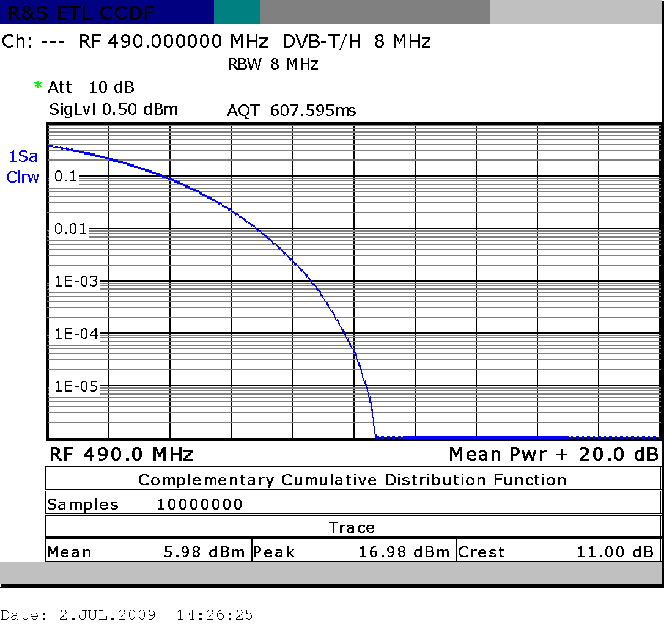
Task: Click the 1E-04 axis label
Action: pyautogui.click(x=76, y=334)
